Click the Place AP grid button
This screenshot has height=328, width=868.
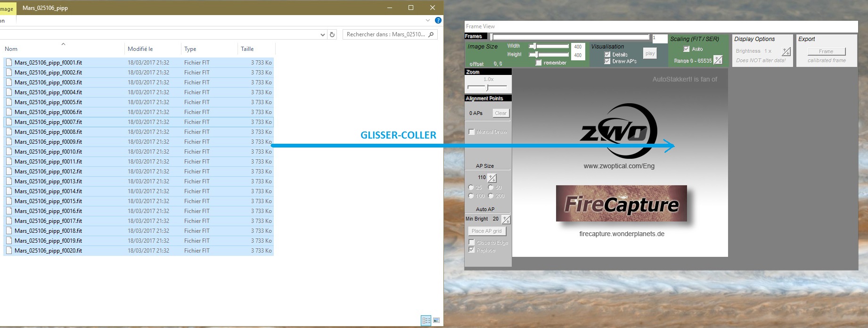(x=487, y=231)
